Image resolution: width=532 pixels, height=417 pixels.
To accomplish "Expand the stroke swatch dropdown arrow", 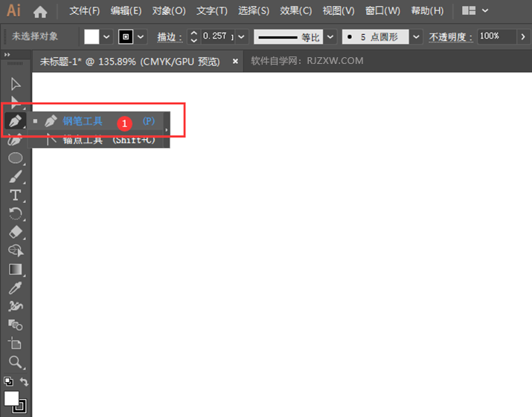I will coord(141,36).
